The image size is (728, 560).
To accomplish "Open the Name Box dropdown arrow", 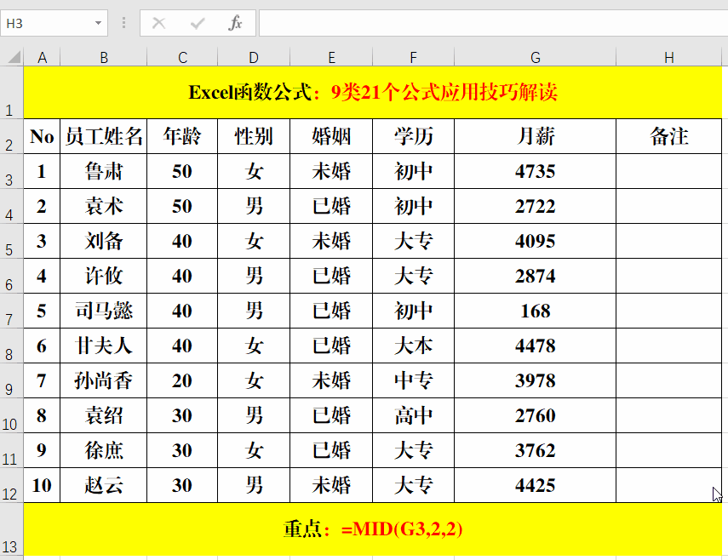I will [x=97, y=23].
